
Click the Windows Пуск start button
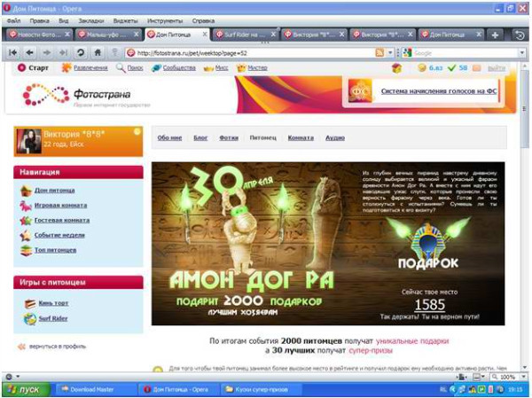tap(24, 389)
